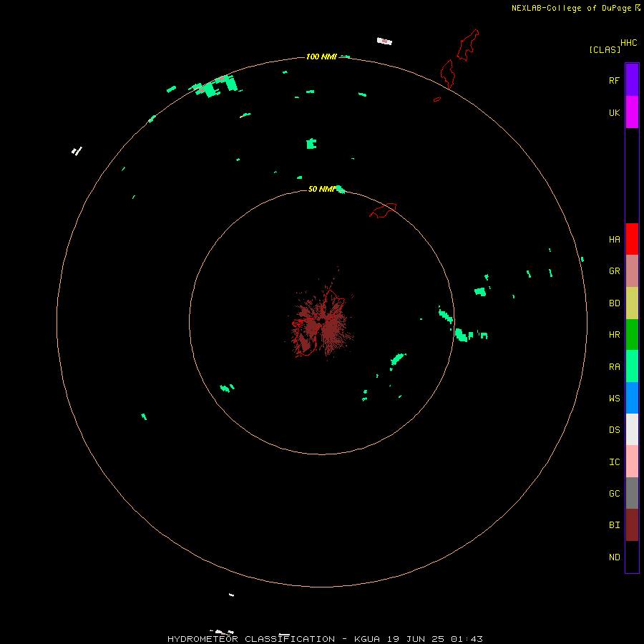Image resolution: width=644 pixels, height=644 pixels.
Task: Click the HA legend label
Action: click(x=614, y=240)
